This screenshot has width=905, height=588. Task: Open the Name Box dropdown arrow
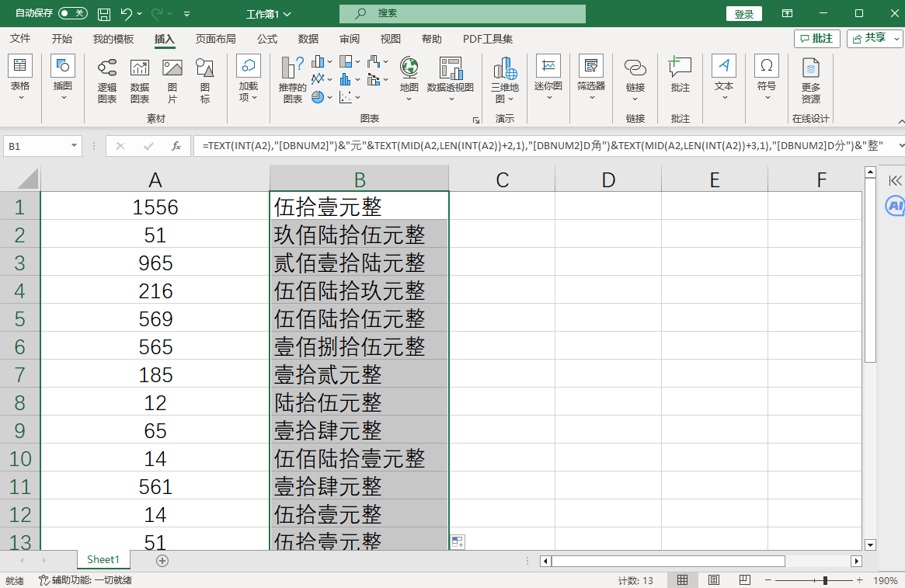click(75, 146)
